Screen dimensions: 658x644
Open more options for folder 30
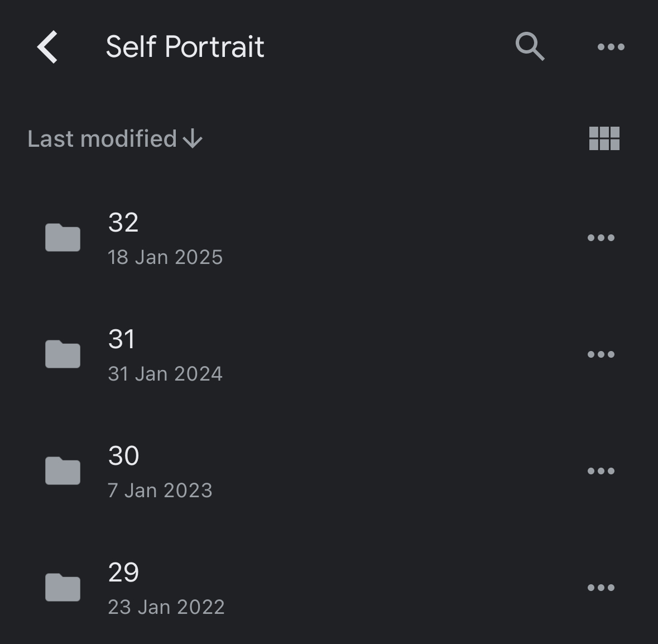pyautogui.click(x=601, y=471)
